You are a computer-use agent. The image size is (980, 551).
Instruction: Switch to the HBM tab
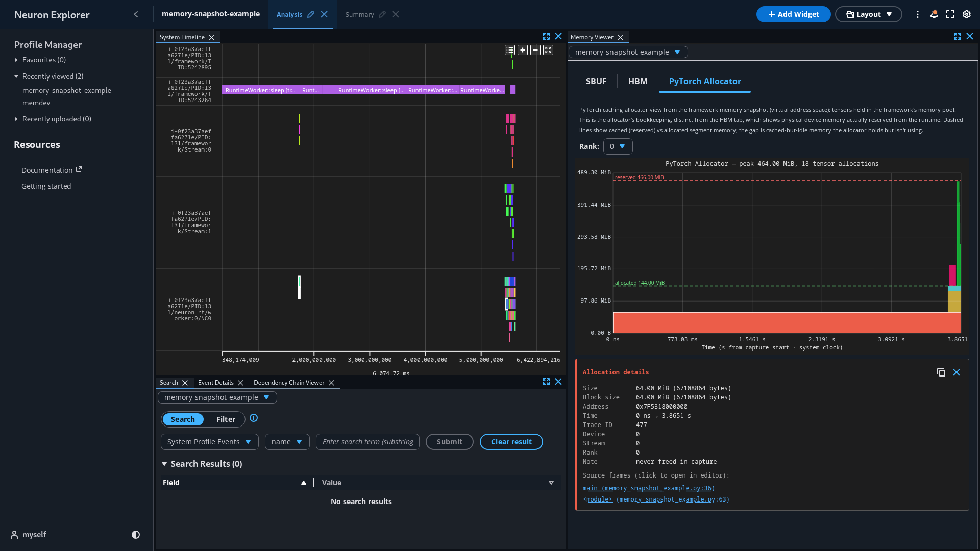(638, 81)
